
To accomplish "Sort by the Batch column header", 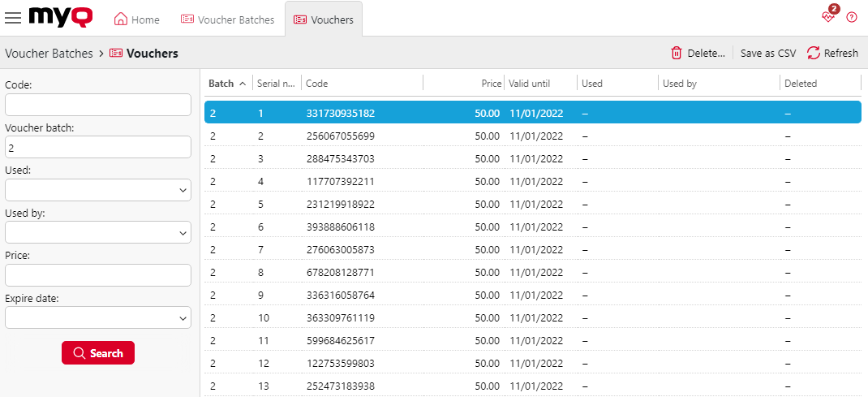I will (221, 84).
